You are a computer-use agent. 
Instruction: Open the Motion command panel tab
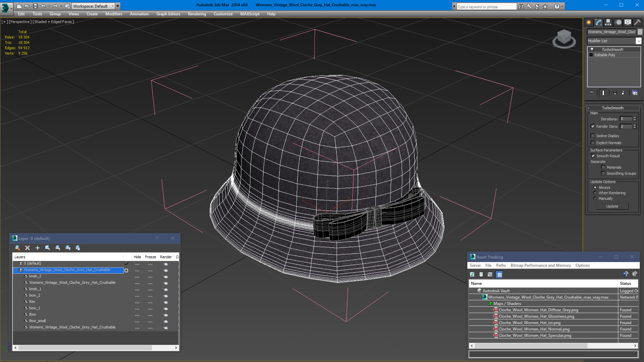click(619, 23)
